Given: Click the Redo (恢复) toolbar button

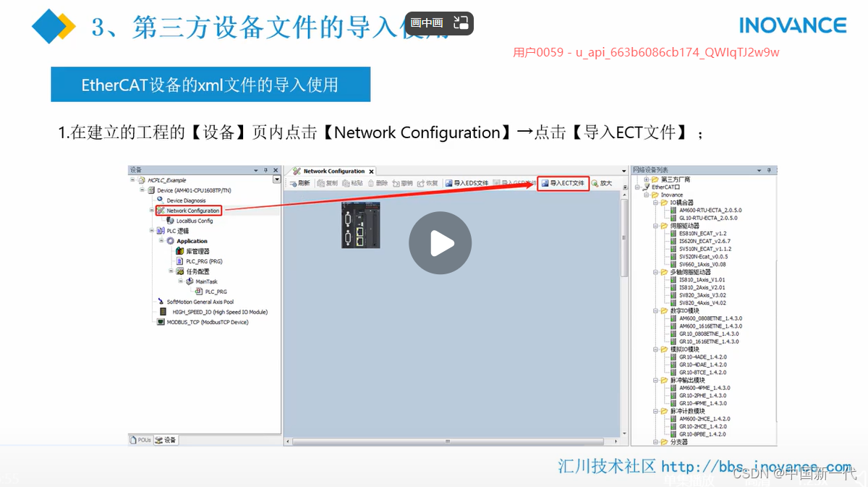Looking at the screenshot, I should [x=427, y=183].
